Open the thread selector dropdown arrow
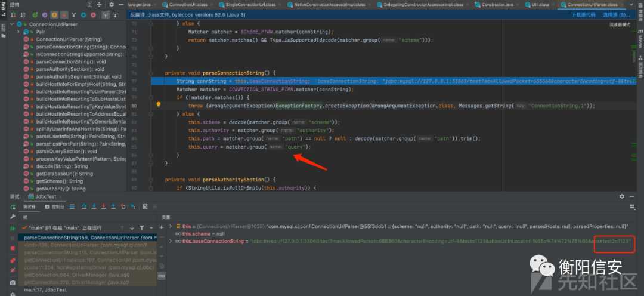644x296 pixels. click(x=151, y=227)
